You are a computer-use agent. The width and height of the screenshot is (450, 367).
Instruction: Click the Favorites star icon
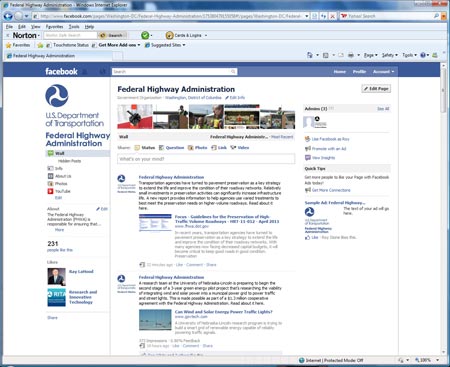(9, 45)
